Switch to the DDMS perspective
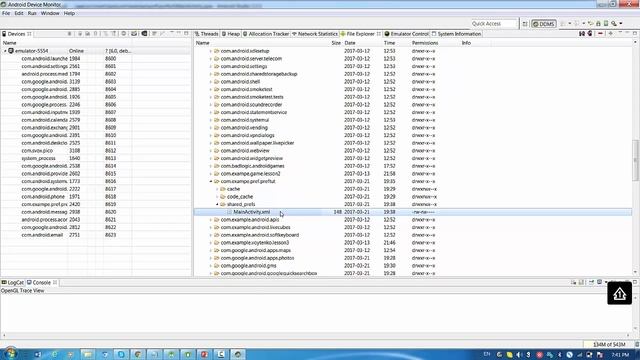640x360 pixels. point(544,24)
